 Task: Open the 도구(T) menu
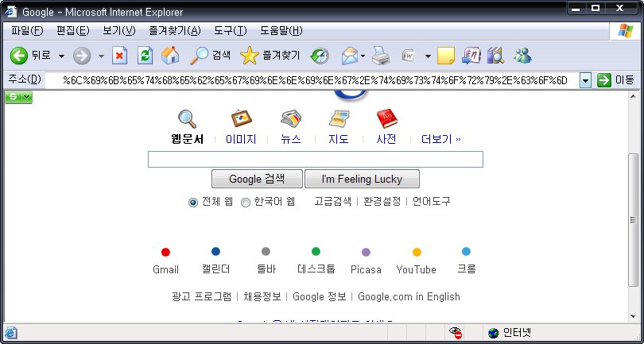(231, 31)
